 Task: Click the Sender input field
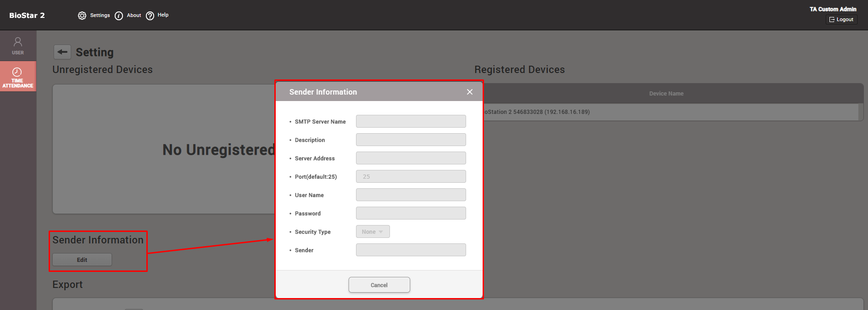(x=411, y=250)
